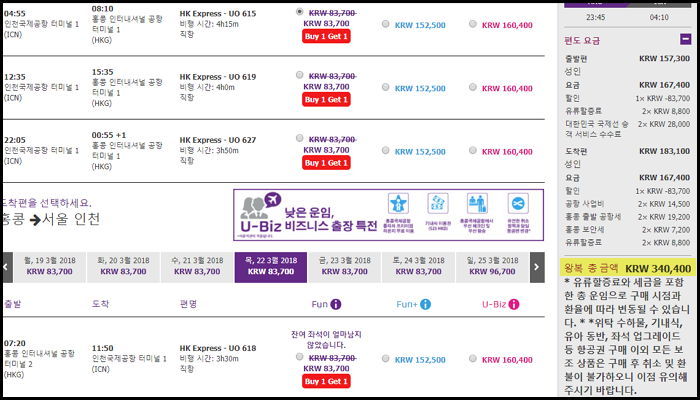Open the U-Biz fare info icon
The width and height of the screenshot is (700, 400).
[516, 304]
